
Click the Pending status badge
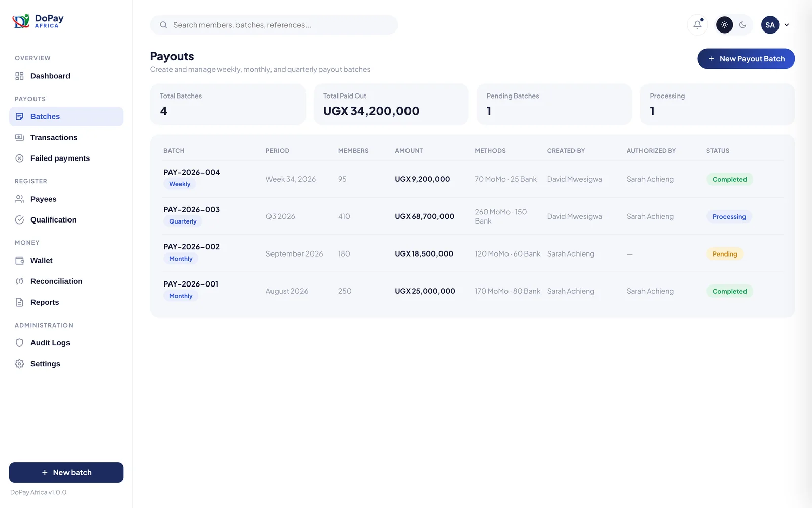724,254
